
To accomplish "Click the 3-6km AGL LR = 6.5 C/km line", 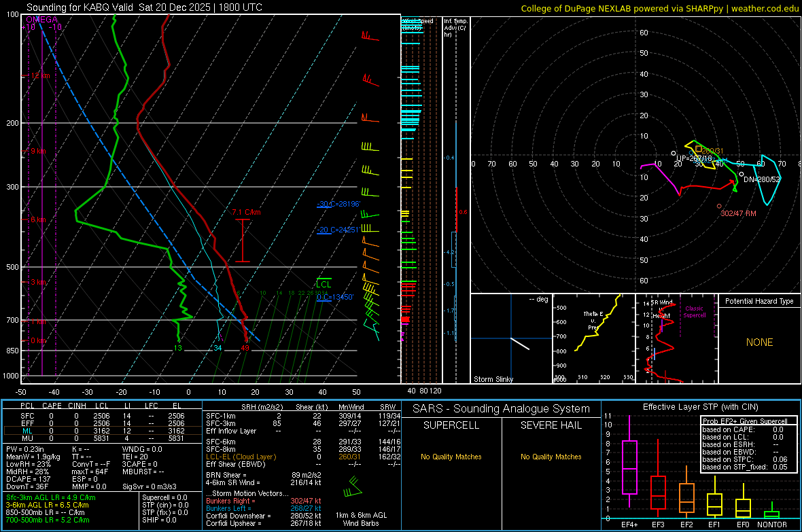I will point(47,505).
